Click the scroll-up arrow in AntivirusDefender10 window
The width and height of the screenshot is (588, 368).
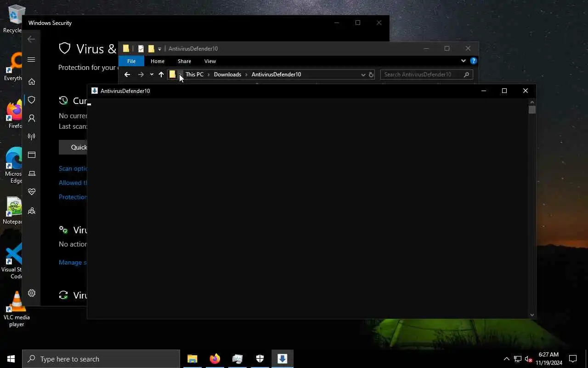point(532,102)
